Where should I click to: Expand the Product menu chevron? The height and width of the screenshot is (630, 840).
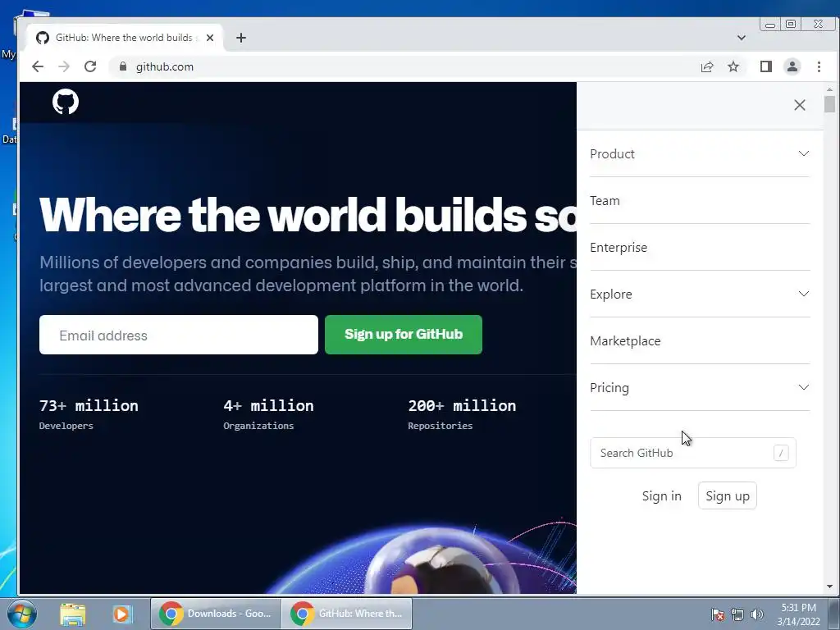click(804, 153)
